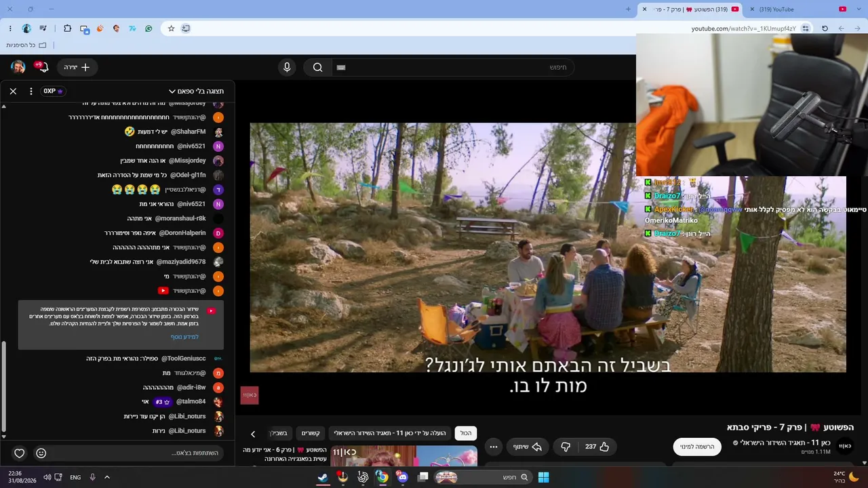Go forward with the arrow at the toolbar's edge
The image size is (868, 488).
(858, 28)
